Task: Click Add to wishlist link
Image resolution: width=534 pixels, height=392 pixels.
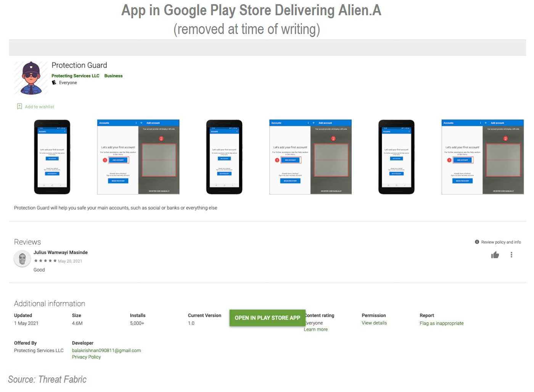Action: tap(39, 107)
